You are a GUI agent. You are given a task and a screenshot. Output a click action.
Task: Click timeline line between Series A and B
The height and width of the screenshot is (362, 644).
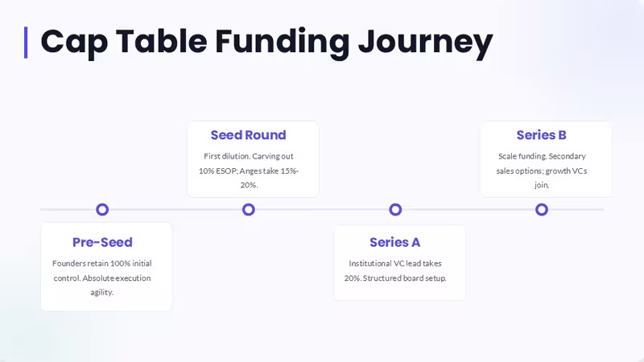(469, 209)
